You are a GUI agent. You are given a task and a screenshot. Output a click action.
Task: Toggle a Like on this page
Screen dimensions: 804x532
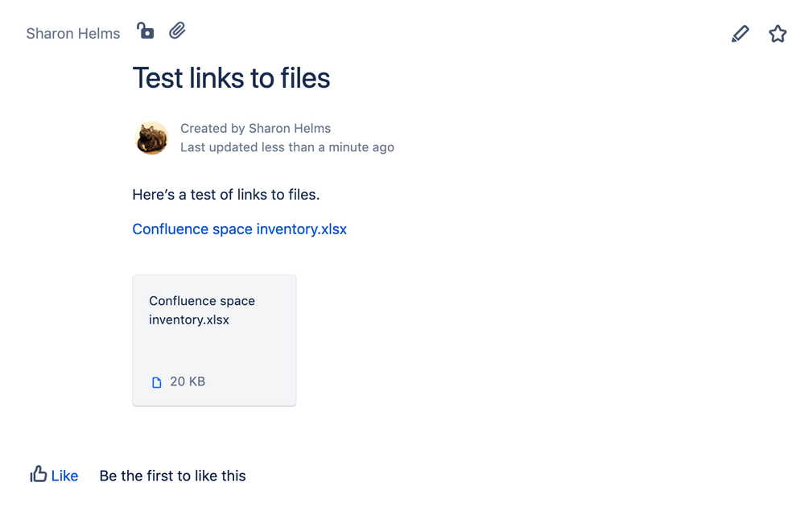pos(54,475)
